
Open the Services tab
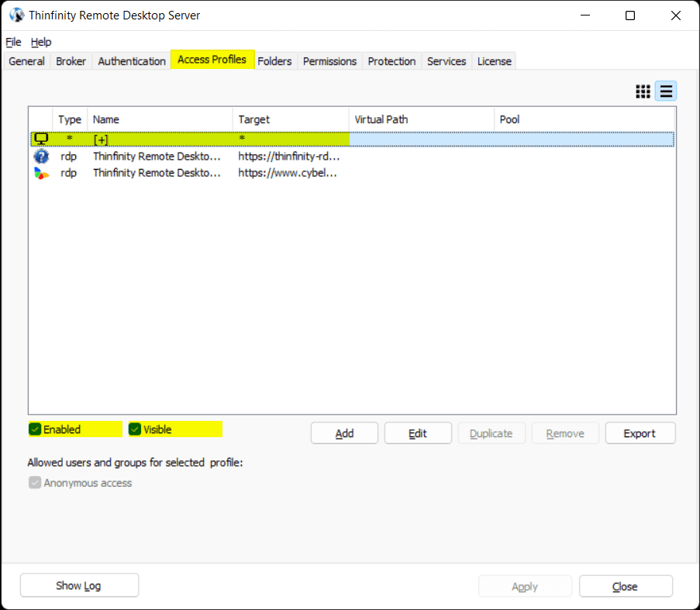(x=447, y=61)
